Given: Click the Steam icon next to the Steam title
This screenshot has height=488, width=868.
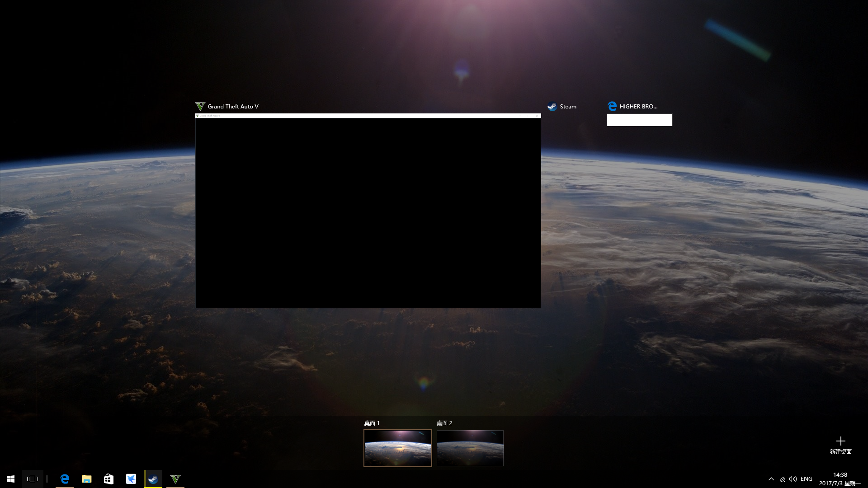Looking at the screenshot, I should (x=552, y=107).
